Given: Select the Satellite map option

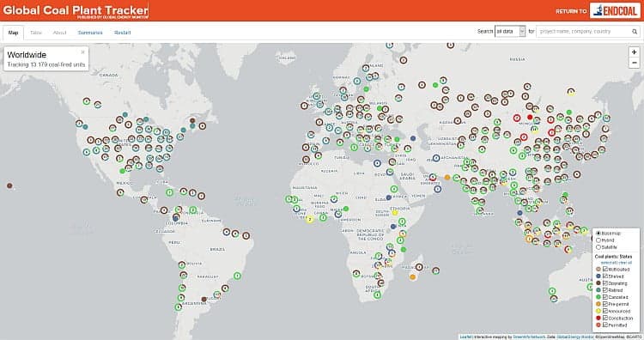Looking at the screenshot, I should (x=598, y=247).
